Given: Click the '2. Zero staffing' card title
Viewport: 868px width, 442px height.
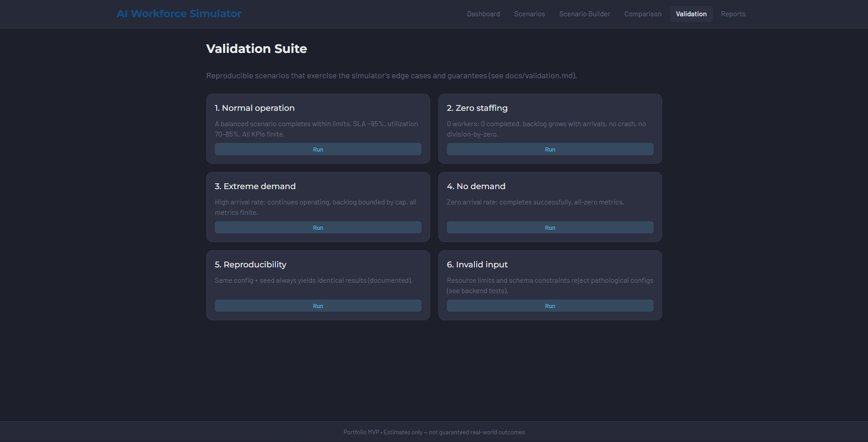Looking at the screenshot, I should coord(477,108).
